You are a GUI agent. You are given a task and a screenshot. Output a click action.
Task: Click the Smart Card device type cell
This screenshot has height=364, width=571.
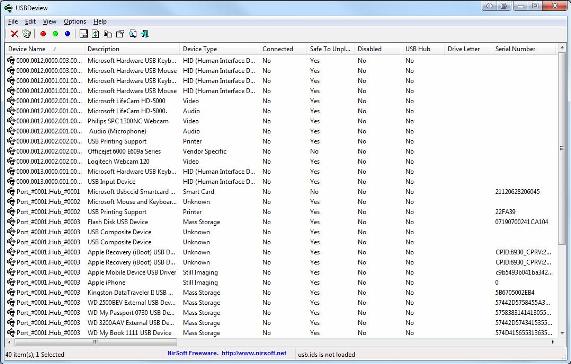pos(198,191)
